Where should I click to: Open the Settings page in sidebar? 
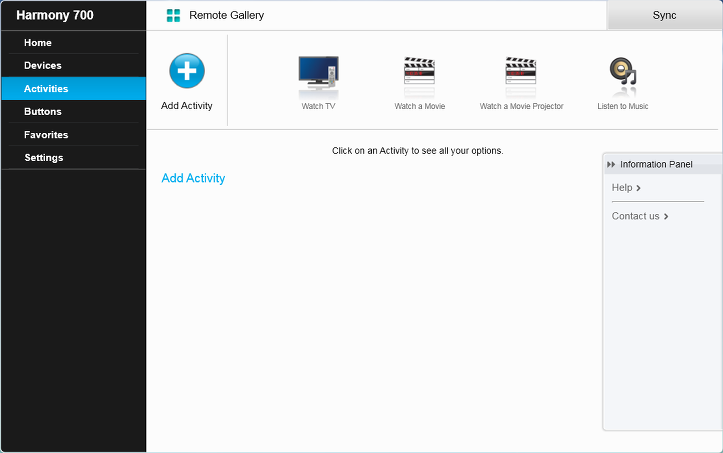(x=44, y=158)
